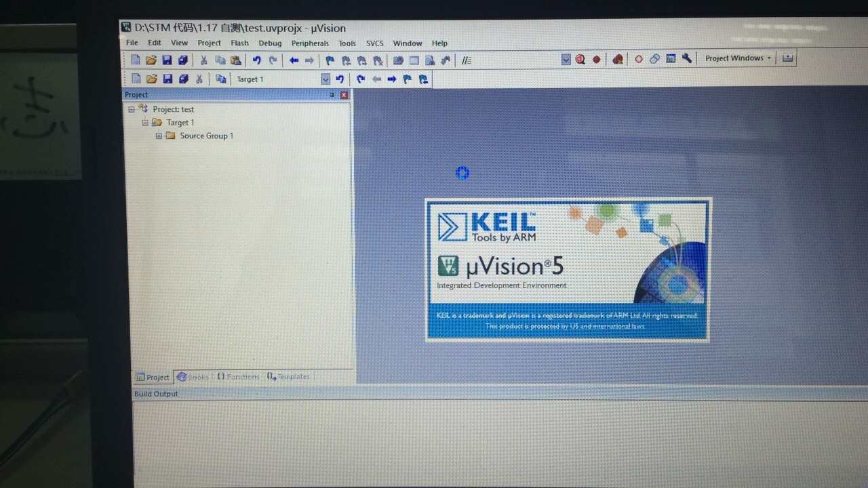The image size is (868, 488).
Task: Undo with the top toolbar undo arrow
Action: [256, 60]
